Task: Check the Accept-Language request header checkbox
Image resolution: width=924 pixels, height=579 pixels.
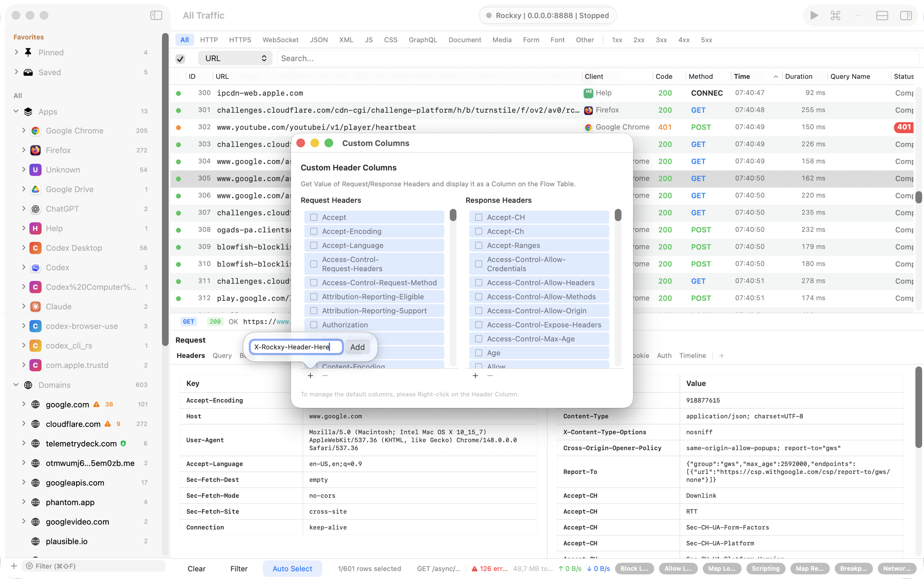Action: tap(314, 246)
